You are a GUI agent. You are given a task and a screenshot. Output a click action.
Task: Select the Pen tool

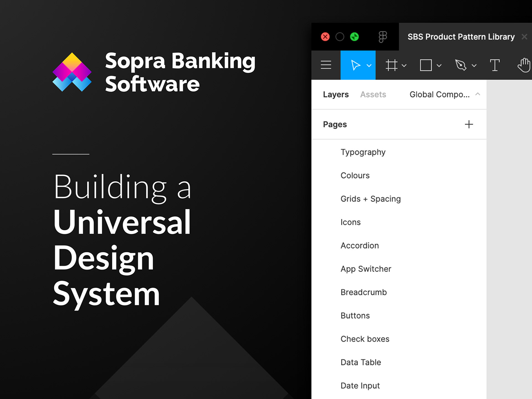(461, 65)
